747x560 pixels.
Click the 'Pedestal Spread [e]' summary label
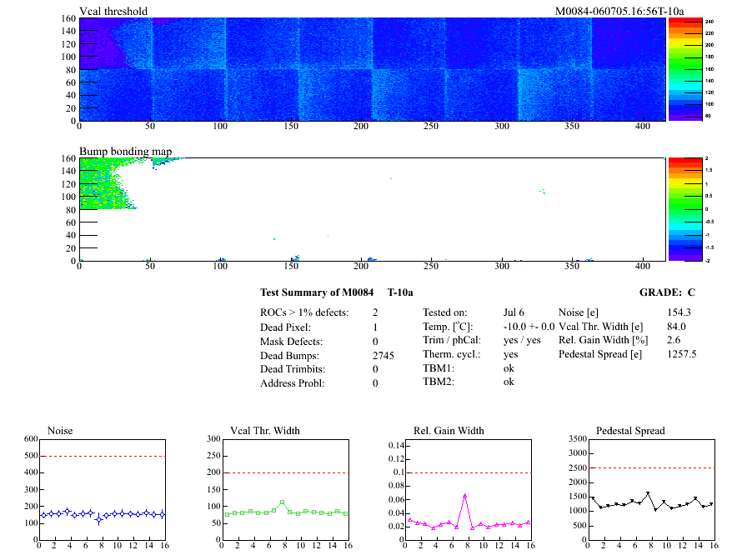(x=599, y=354)
